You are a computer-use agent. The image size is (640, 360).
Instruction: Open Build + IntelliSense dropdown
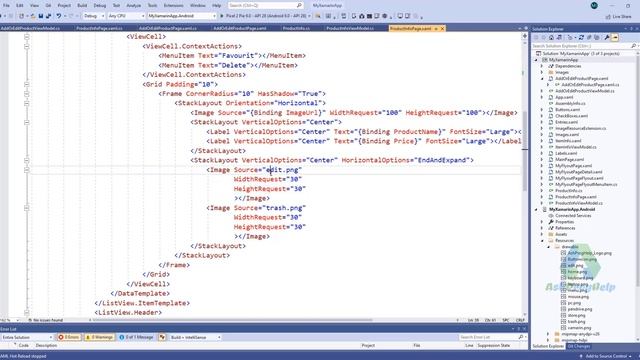195,337
